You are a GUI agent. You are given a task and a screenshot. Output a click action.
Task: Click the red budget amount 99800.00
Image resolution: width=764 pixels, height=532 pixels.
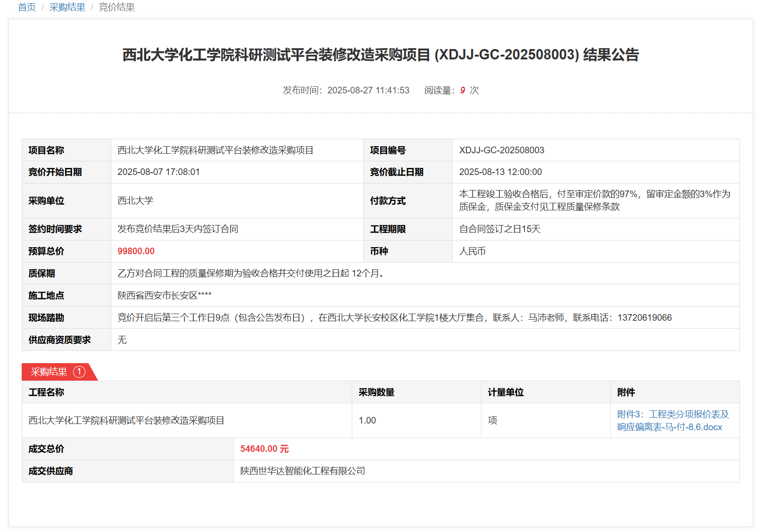coord(136,251)
